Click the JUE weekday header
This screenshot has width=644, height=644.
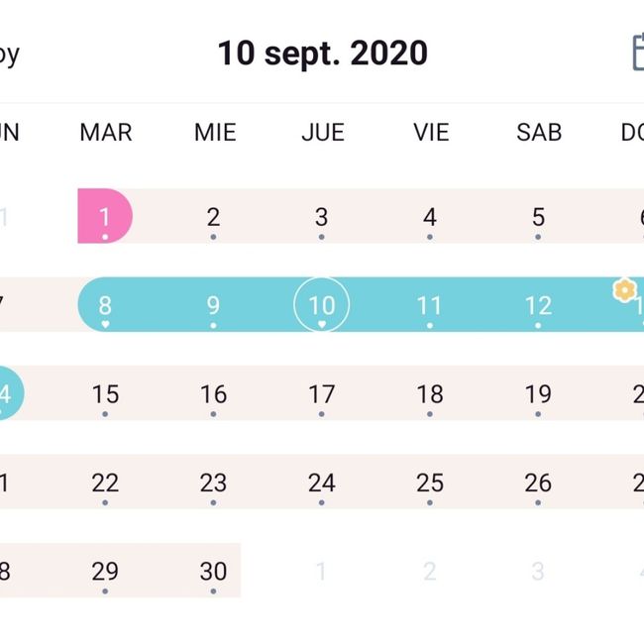pyautogui.click(x=323, y=132)
